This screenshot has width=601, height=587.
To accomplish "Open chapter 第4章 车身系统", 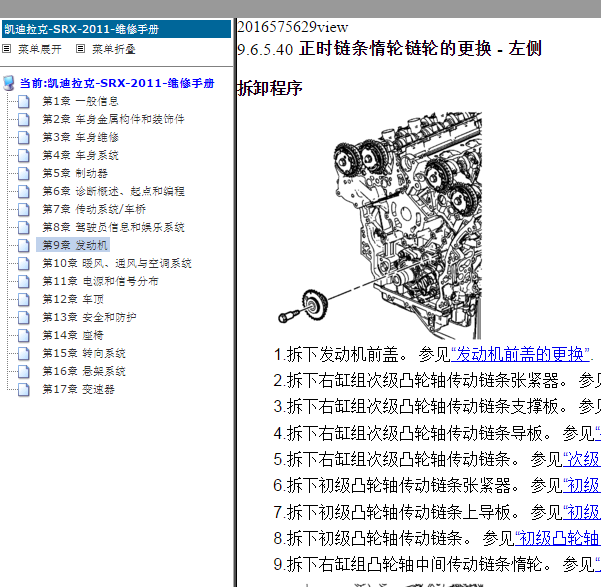I will point(80,155).
